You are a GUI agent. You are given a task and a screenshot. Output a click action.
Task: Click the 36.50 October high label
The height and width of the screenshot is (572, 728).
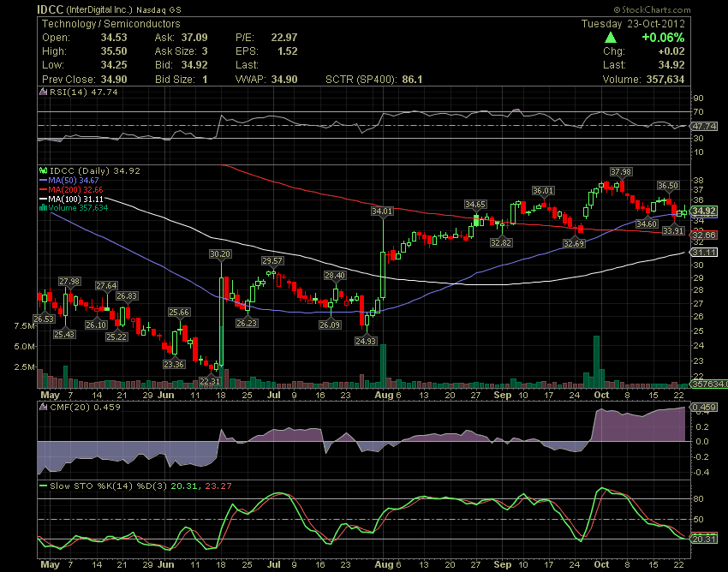pos(668,185)
